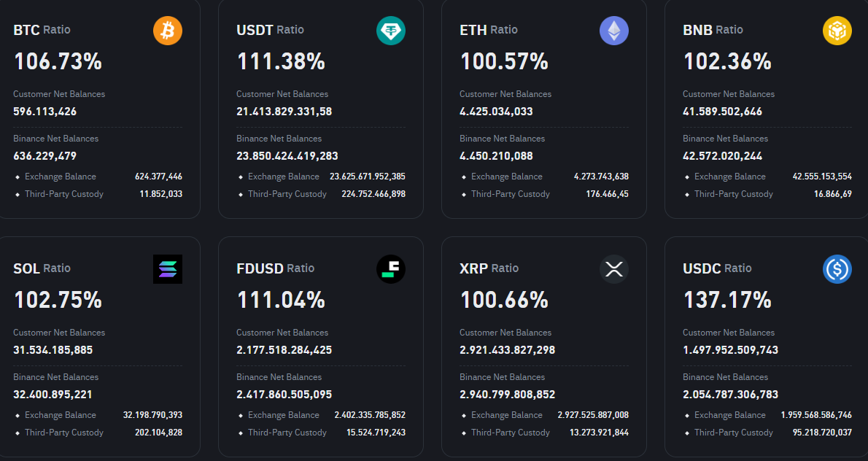Select the 137.17% USDC ratio value

tap(727, 300)
